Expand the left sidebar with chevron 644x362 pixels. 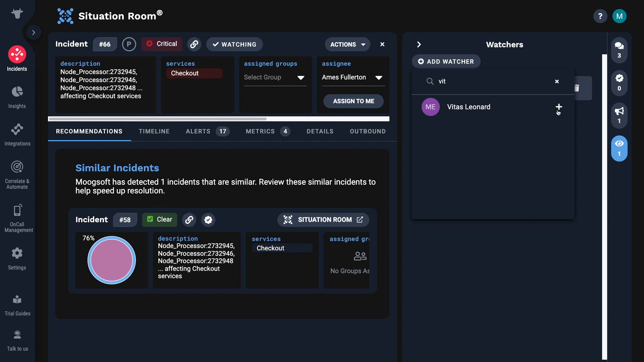(x=34, y=33)
